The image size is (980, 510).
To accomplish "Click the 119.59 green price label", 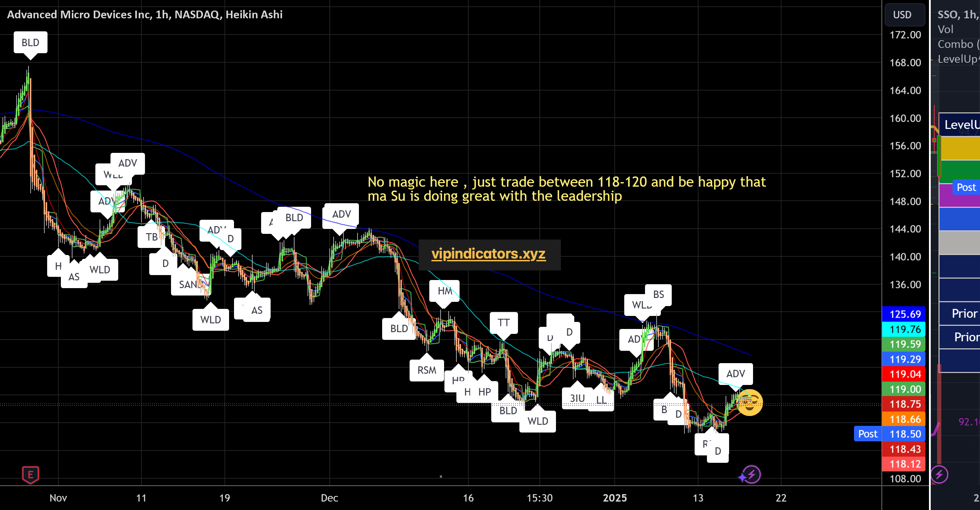I will pos(904,344).
